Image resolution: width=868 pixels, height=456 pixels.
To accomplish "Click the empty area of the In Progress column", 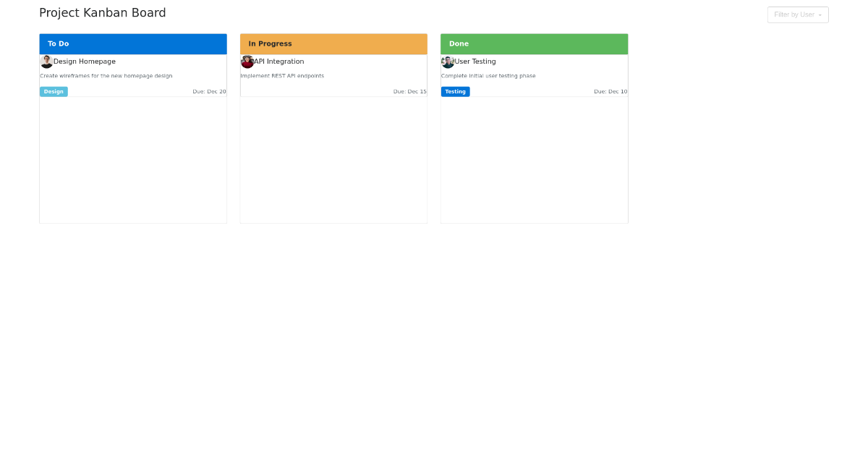I will tap(333, 159).
